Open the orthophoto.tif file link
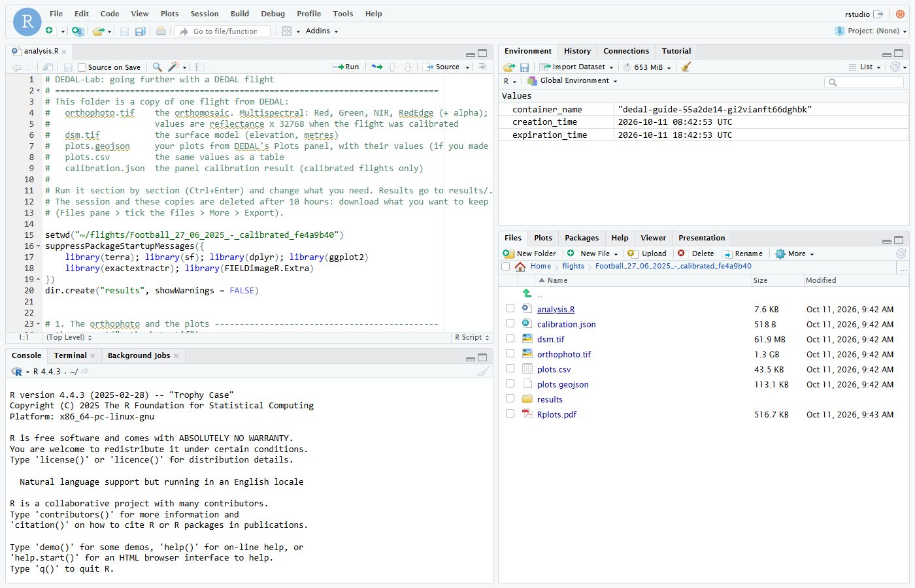915x588 pixels. click(x=564, y=354)
